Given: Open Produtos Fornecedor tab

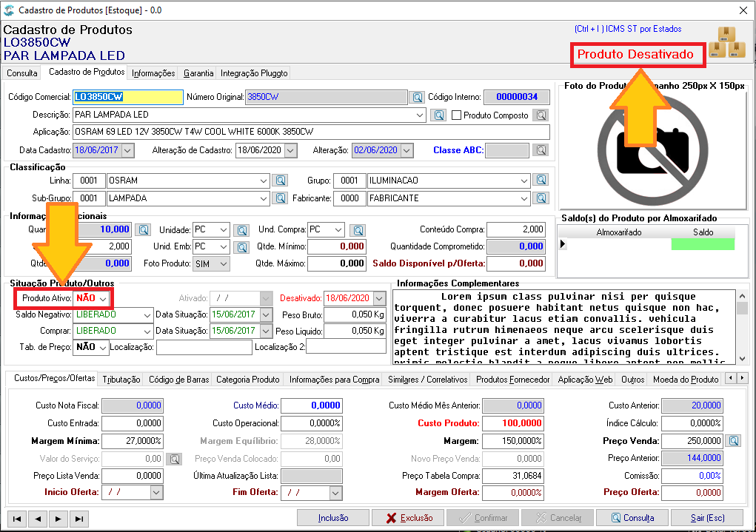Looking at the screenshot, I should tap(513, 380).
